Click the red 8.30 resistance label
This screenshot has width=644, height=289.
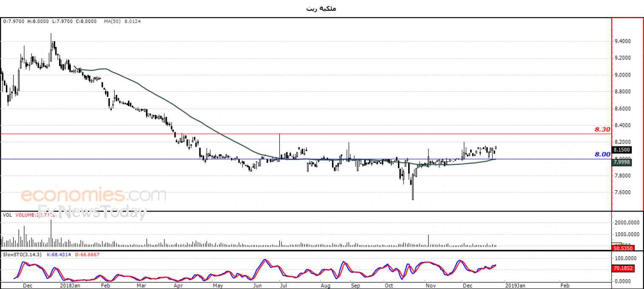pyautogui.click(x=602, y=129)
